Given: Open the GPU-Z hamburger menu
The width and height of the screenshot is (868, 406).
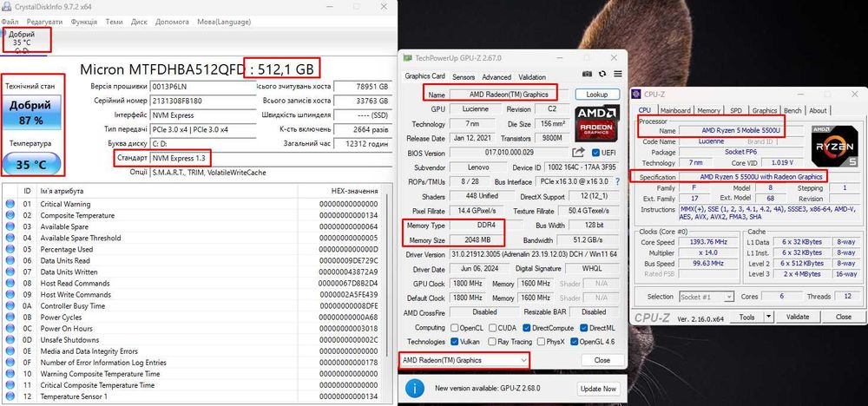Looking at the screenshot, I should coord(618,74).
